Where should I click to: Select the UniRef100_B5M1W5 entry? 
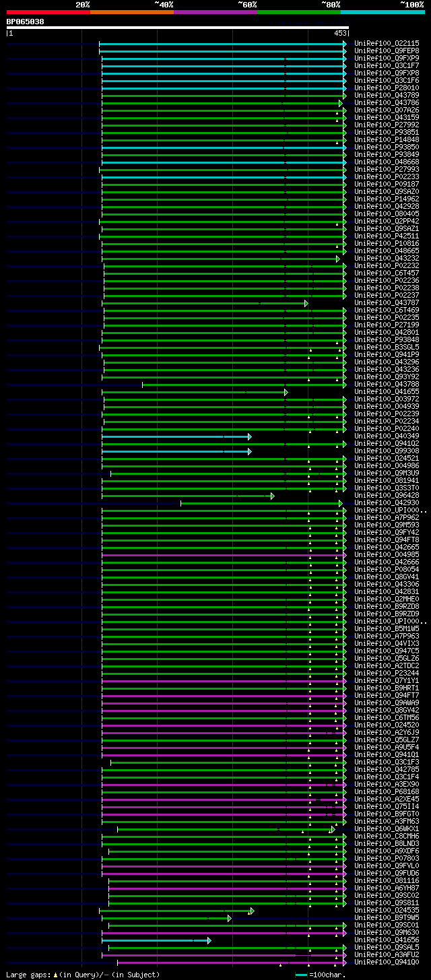[387, 629]
